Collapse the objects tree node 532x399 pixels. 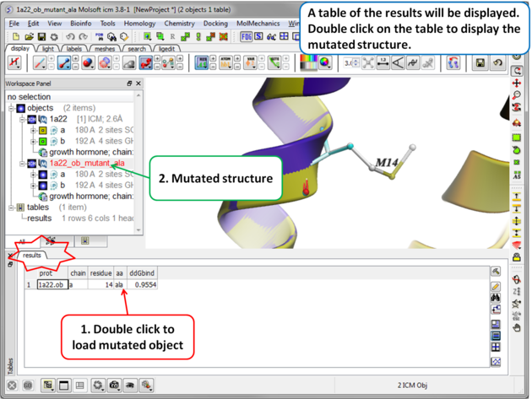coord(12,108)
